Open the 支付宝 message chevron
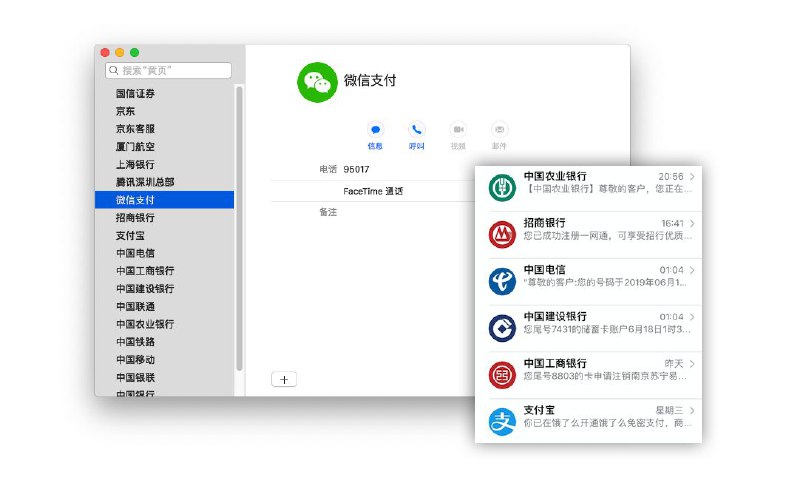Screen dimensions: 800x489 click(692, 410)
